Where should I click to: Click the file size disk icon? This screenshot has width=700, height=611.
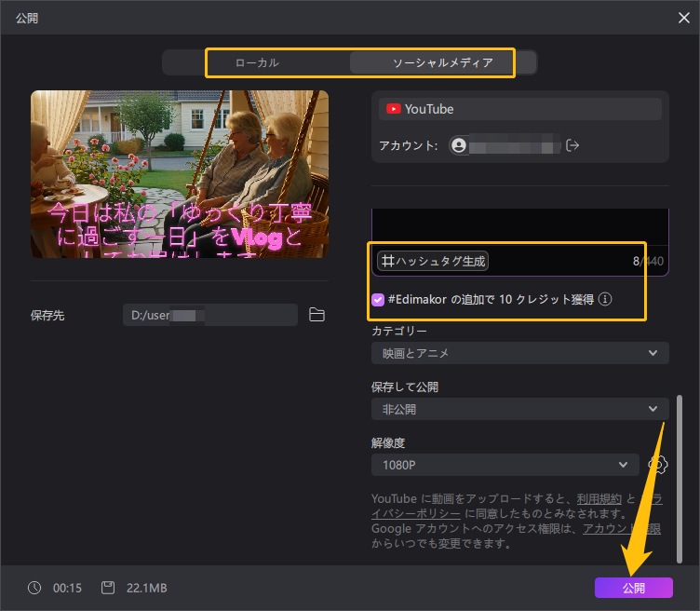[108, 588]
